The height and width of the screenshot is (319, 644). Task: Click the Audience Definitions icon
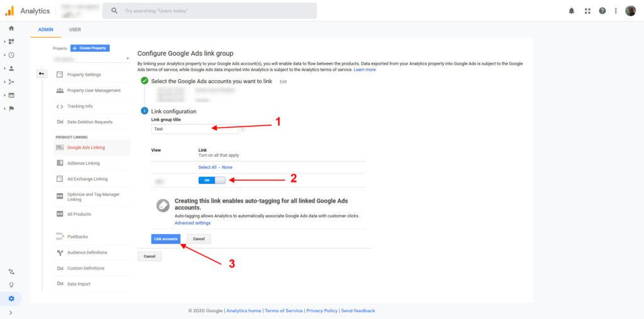pos(60,252)
